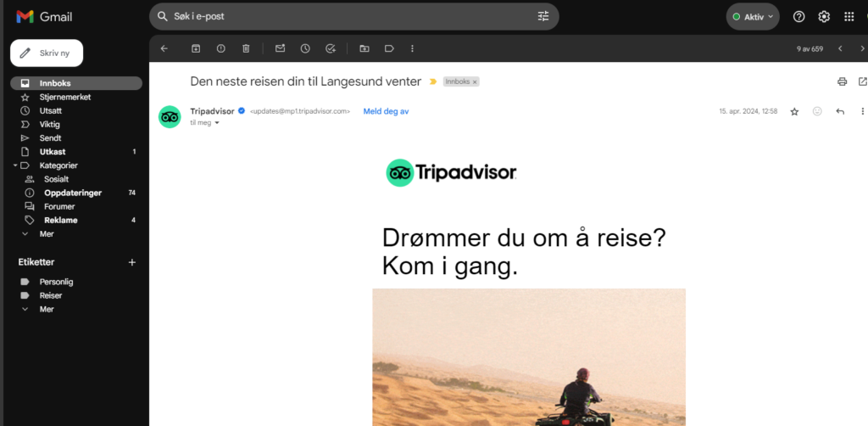Screen dimensions: 868x426
Task: Toggle the importance marker beside the subject
Action: click(x=433, y=81)
